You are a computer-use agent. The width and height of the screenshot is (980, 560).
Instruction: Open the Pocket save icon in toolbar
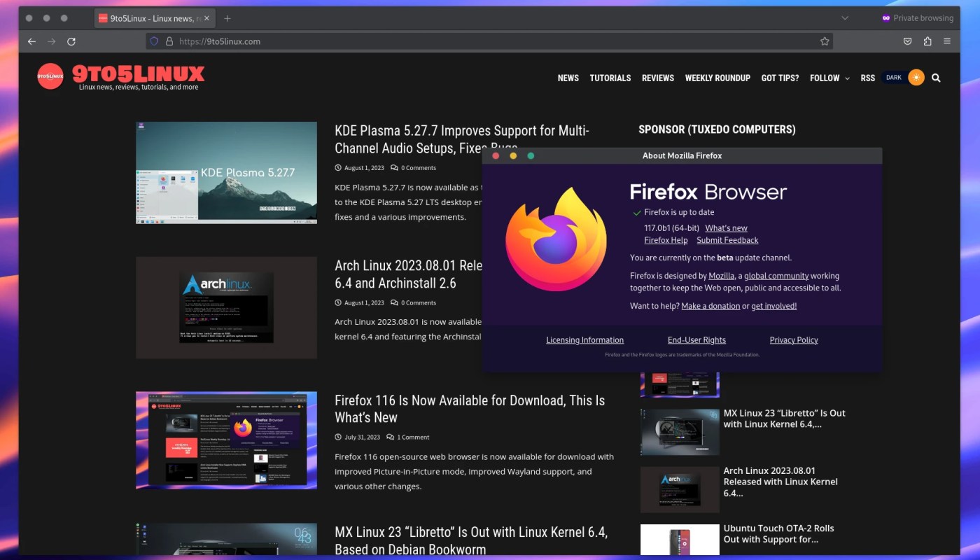(x=907, y=41)
